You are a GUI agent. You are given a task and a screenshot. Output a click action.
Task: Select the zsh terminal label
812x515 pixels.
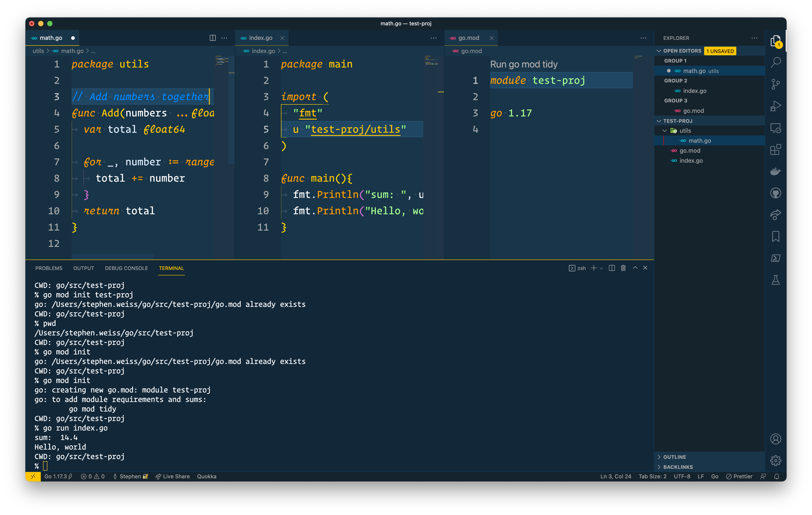tap(578, 268)
